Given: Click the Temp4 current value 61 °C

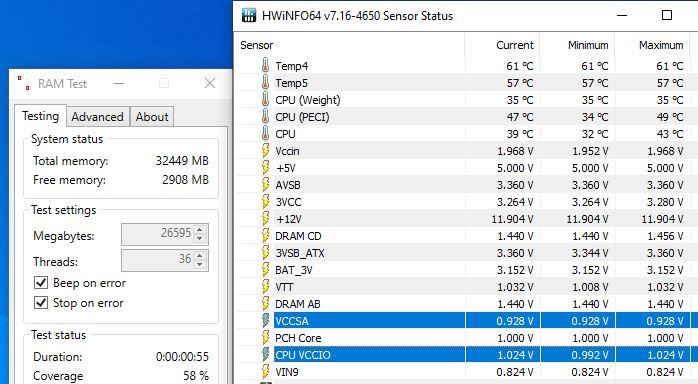Looking at the screenshot, I should (519, 66).
